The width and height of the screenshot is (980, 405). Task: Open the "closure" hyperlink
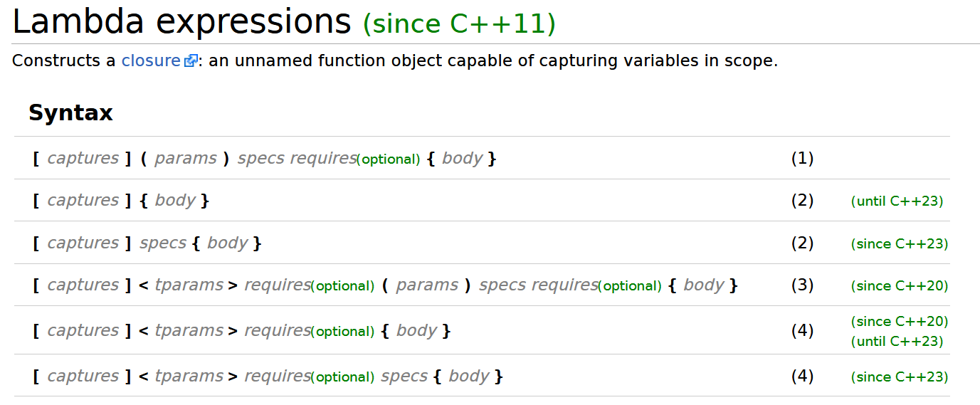point(151,61)
